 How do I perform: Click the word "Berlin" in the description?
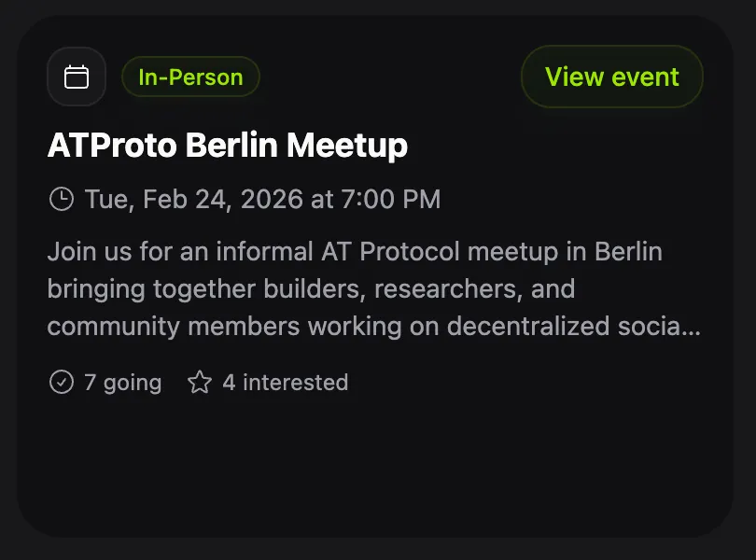point(628,252)
